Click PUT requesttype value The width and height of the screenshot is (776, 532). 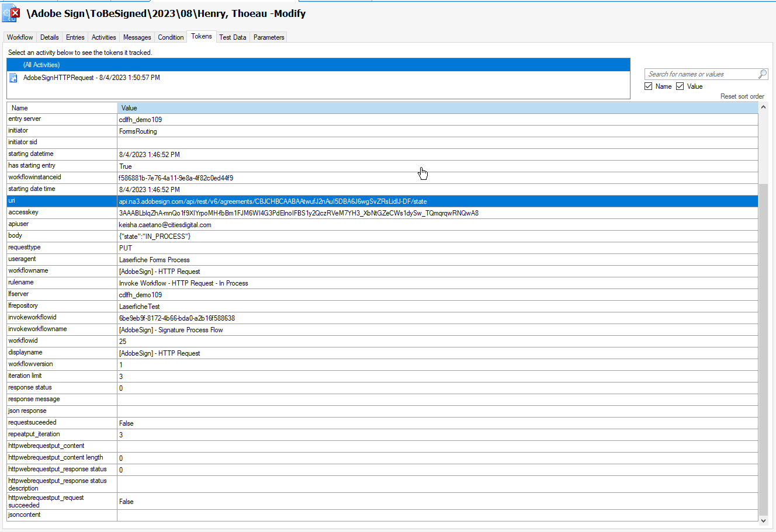tap(126, 248)
